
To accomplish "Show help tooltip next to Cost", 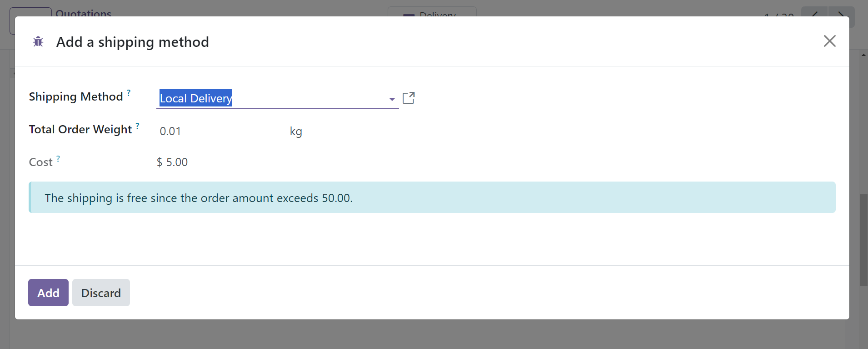I will (58, 158).
